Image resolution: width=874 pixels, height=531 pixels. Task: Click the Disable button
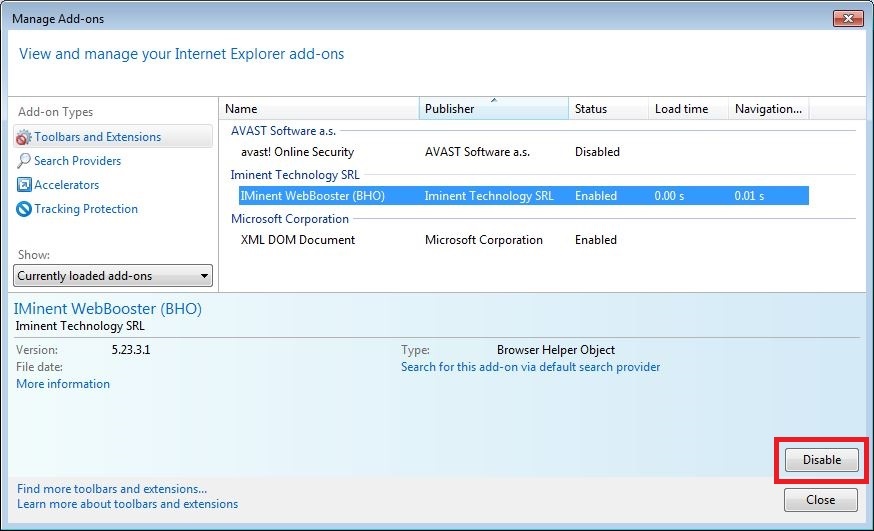[822, 460]
